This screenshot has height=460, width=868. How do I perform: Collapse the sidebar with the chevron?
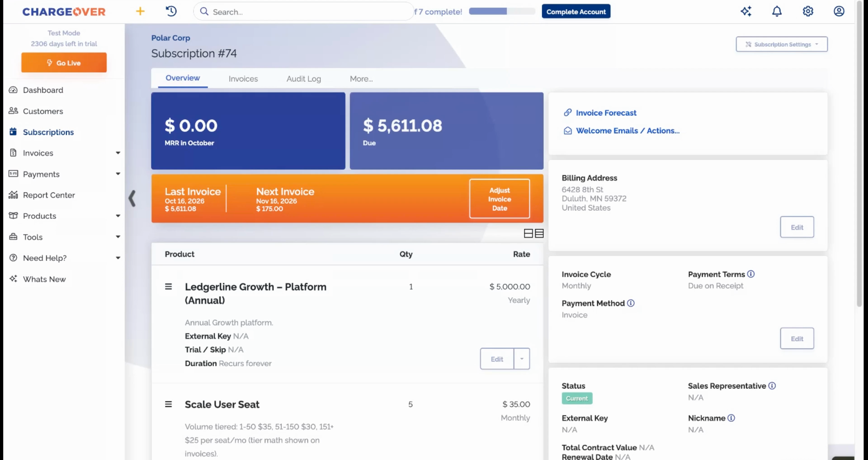[132, 199]
